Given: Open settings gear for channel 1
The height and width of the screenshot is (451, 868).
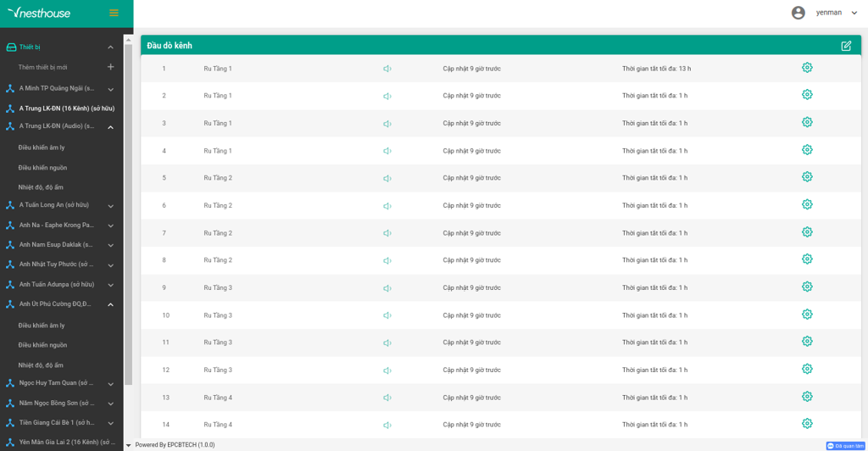Looking at the screenshot, I should tap(807, 68).
